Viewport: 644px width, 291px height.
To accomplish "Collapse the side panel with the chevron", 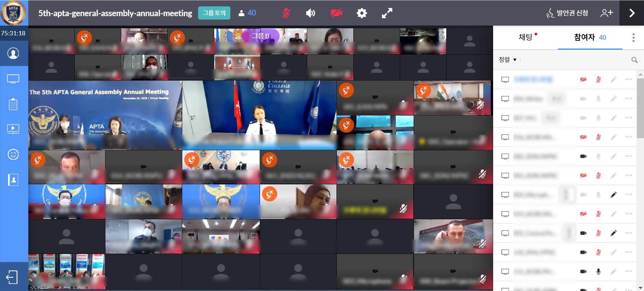I will click(632, 13).
